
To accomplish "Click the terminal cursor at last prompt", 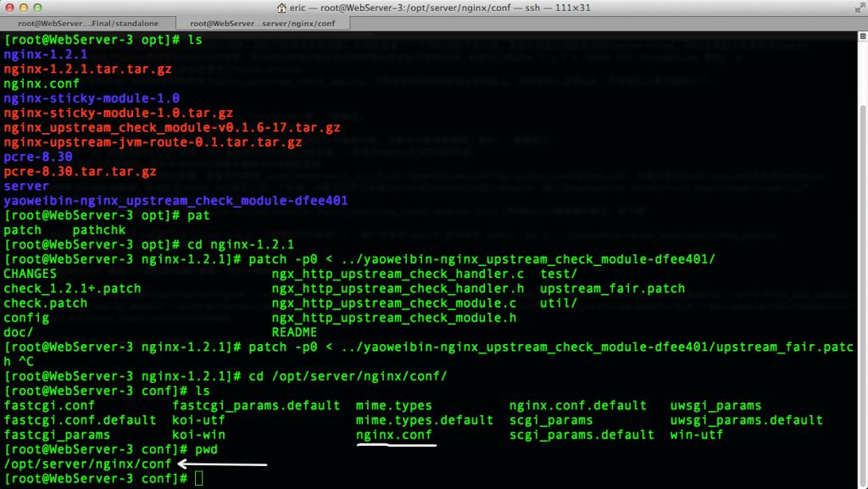I will tap(198, 479).
